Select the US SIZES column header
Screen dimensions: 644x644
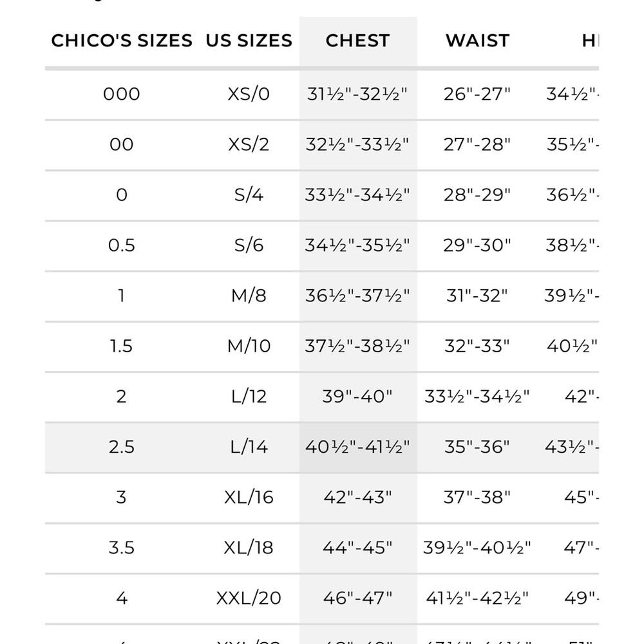(x=249, y=41)
